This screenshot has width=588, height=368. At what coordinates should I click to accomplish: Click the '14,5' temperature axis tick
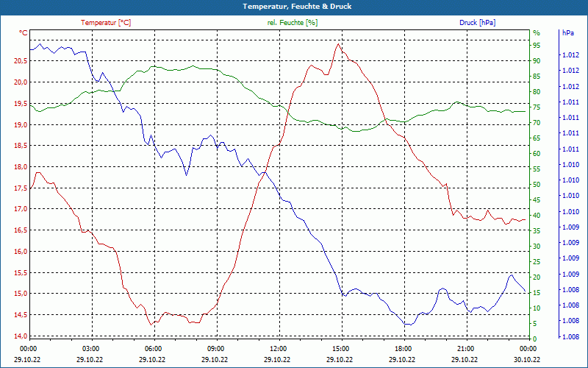coord(21,315)
